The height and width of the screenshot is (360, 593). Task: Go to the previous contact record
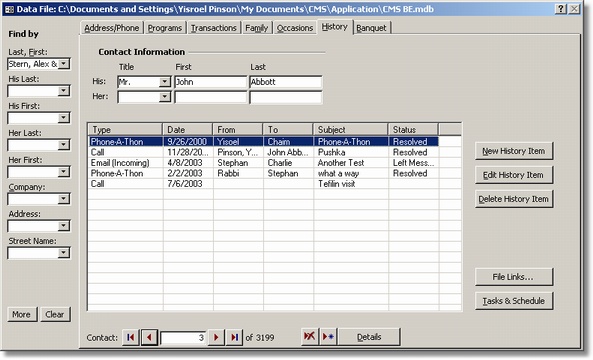pyautogui.click(x=149, y=337)
